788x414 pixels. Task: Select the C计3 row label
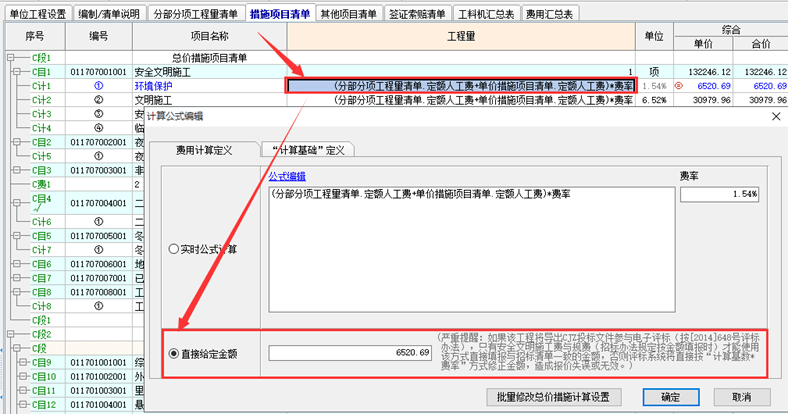click(41, 114)
